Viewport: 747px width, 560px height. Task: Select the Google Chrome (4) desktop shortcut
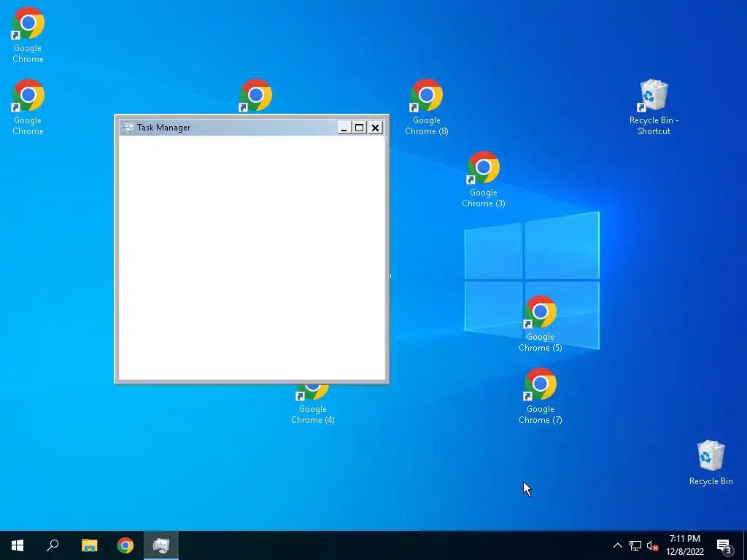[x=312, y=405]
